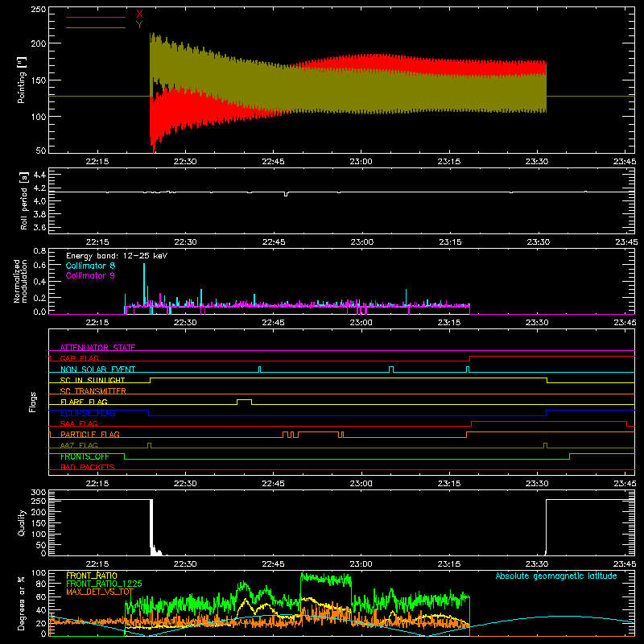Click the SC_TRANSMITTER flag label

click(93, 390)
